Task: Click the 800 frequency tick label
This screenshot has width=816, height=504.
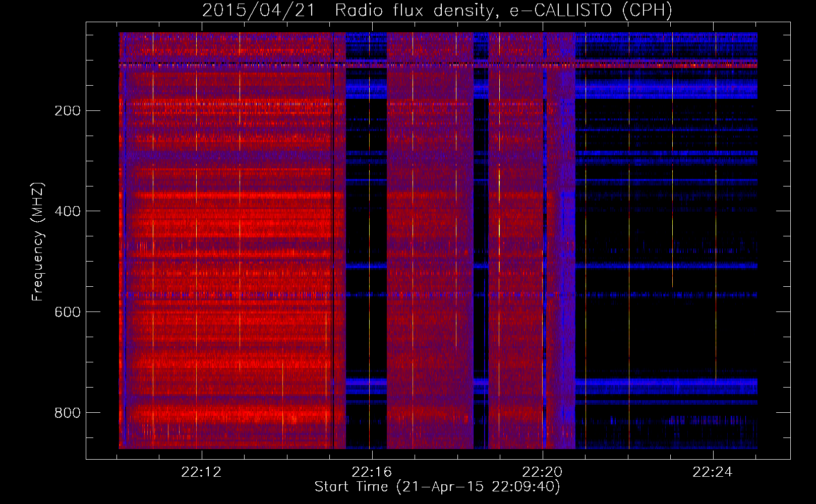Action: tap(68, 413)
